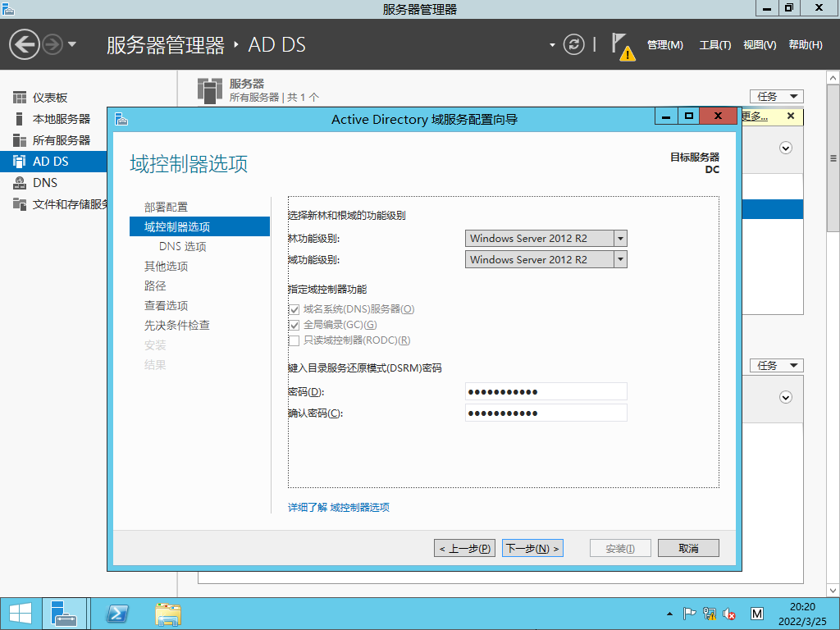Image resolution: width=840 pixels, height=630 pixels.
Task: Click the muted volume tray icon
Action: [x=729, y=614]
